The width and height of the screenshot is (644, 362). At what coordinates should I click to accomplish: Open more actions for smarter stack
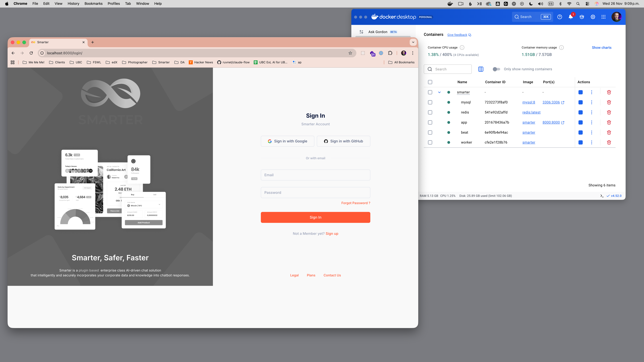click(x=592, y=92)
